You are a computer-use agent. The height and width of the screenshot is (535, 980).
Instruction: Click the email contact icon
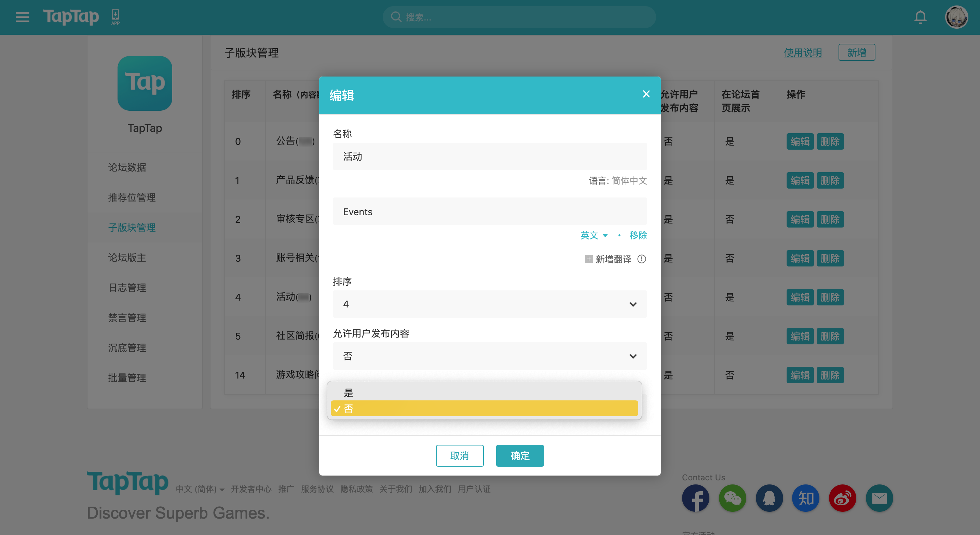click(x=879, y=498)
